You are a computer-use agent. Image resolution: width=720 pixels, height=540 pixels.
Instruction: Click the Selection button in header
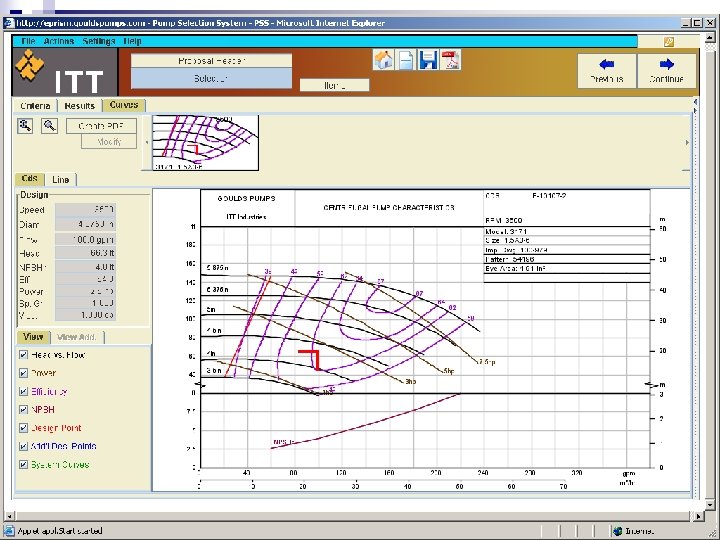click(x=211, y=78)
